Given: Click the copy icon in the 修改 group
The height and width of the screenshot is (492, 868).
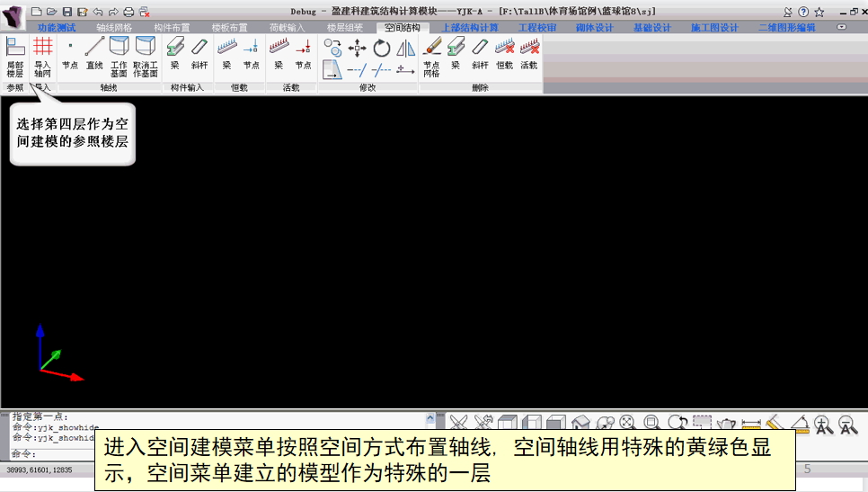Looking at the screenshot, I should coord(332,48).
